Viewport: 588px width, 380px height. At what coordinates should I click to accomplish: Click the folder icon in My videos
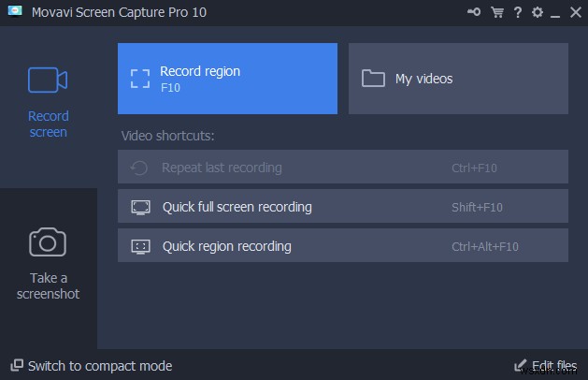click(x=374, y=79)
